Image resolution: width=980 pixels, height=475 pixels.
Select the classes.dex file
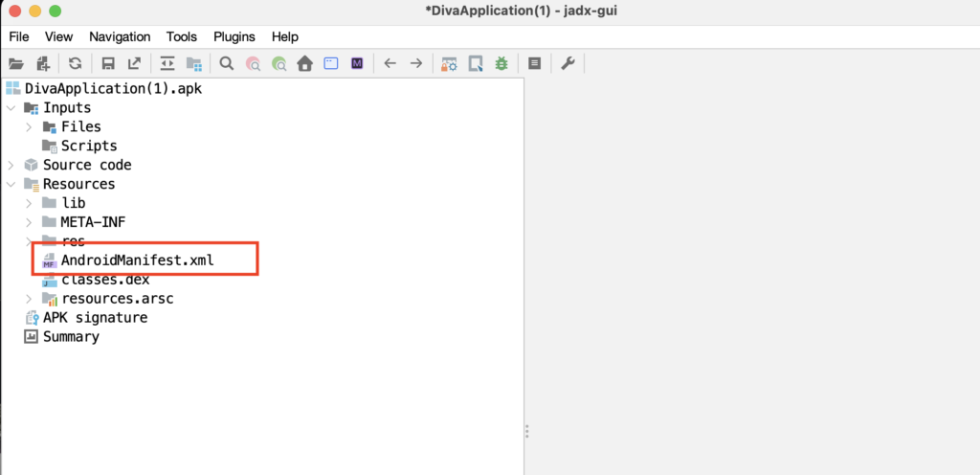click(96, 280)
